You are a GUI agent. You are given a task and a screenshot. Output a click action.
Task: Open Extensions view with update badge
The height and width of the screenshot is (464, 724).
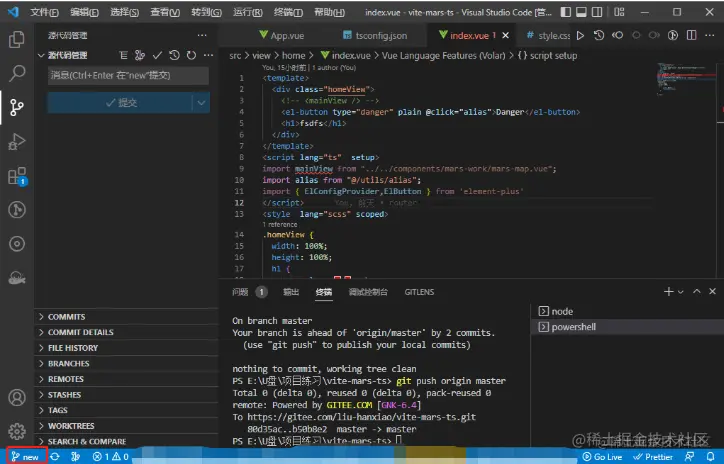point(17,176)
